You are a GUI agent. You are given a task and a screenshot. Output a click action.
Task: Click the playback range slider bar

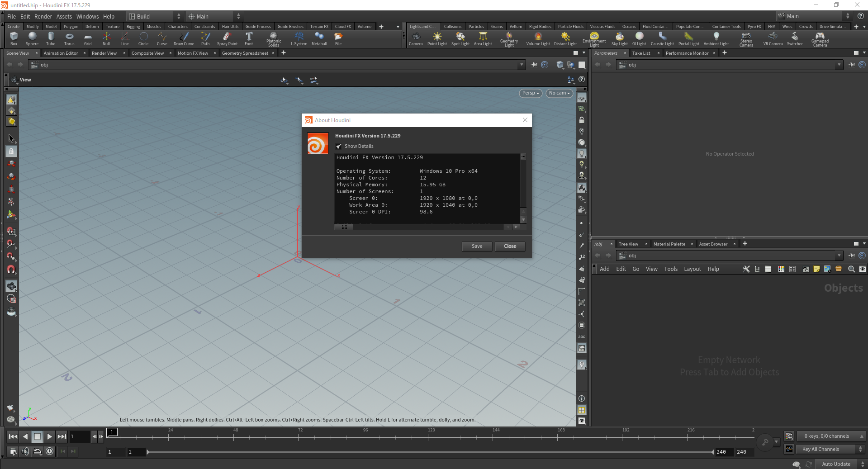tap(430, 452)
